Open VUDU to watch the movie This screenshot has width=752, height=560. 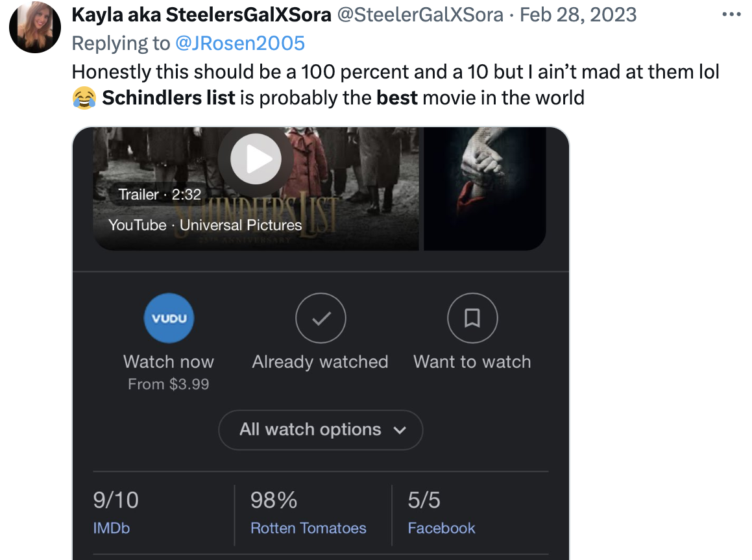[169, 318]
